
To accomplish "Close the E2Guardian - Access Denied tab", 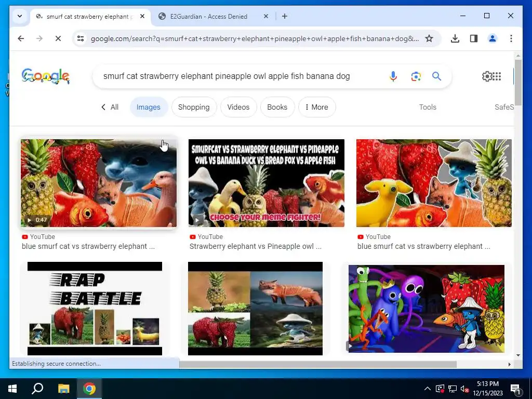I will 265,16.
